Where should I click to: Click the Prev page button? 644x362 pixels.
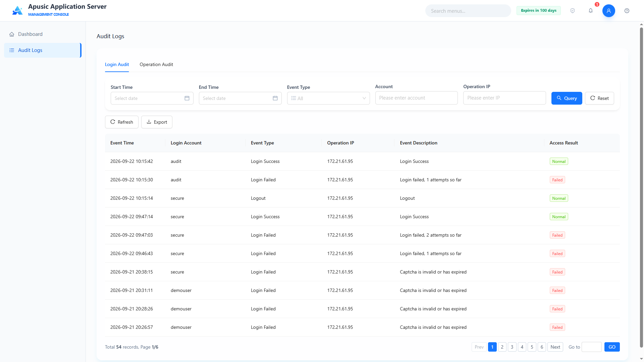click(479, 347)
